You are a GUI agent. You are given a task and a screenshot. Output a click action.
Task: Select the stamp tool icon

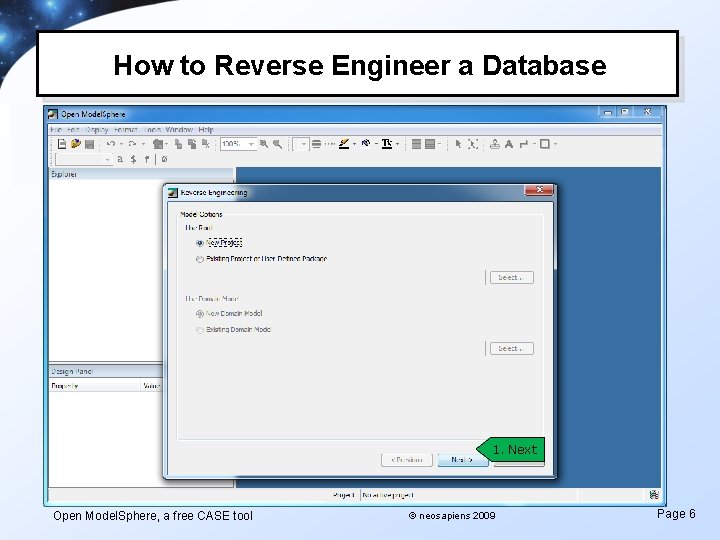(x=495, y=144)
